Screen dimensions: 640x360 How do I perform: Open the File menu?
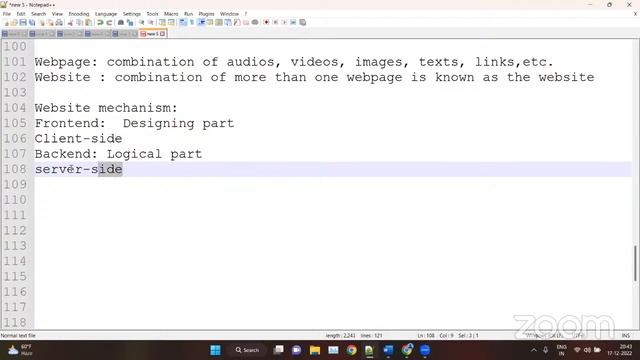pyautogui.click(x=7, y=14)
